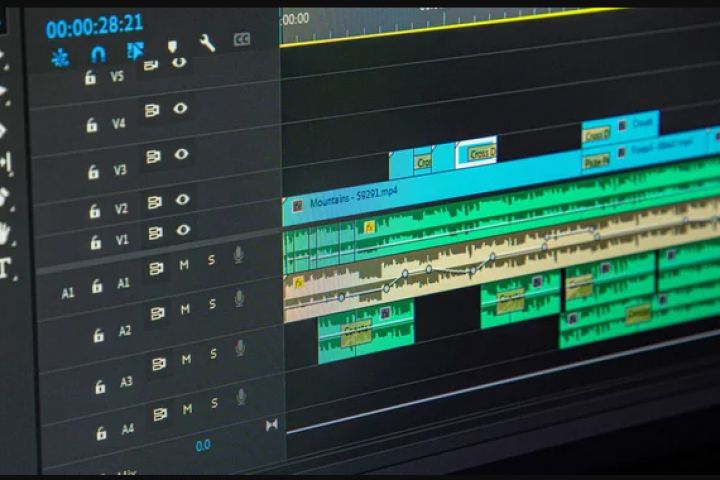This screenshot has height=480, width=720.
Task: Toggle the lock on audio track A3
Action: click(x=100, y=387)
